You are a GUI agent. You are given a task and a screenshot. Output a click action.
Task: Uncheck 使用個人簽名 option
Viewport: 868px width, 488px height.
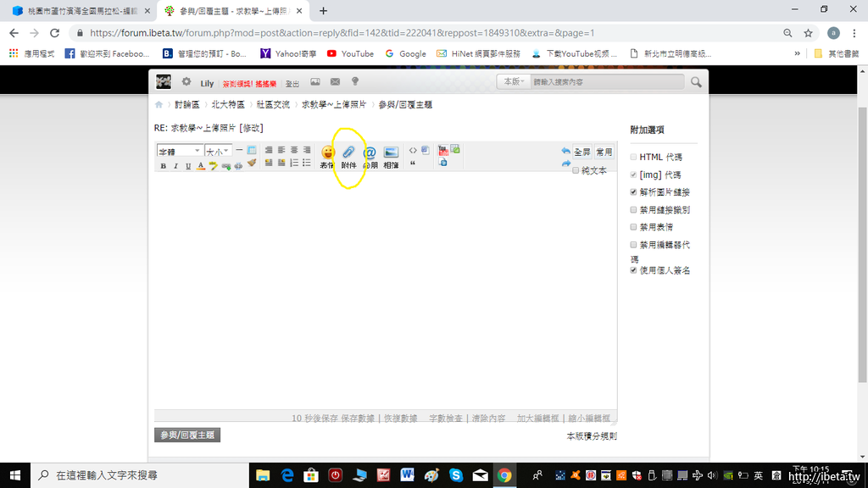click(x=633, y=270)
